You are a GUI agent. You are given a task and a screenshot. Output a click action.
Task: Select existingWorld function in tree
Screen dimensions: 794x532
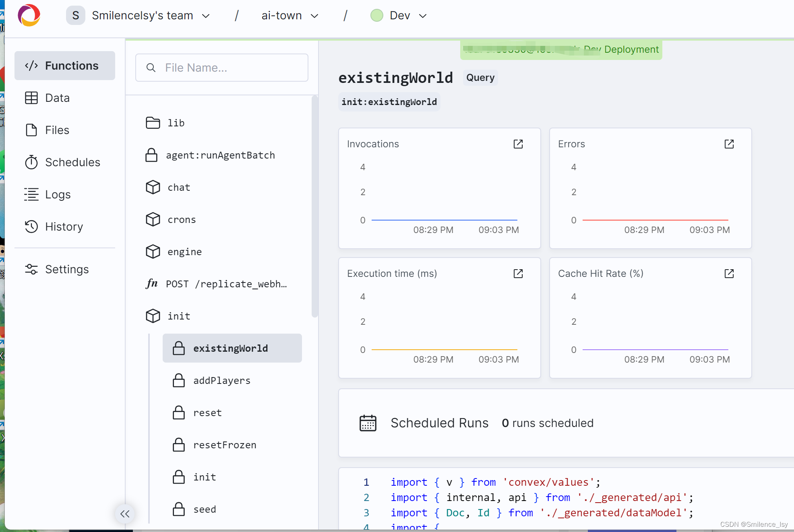[x=232, y=348]
